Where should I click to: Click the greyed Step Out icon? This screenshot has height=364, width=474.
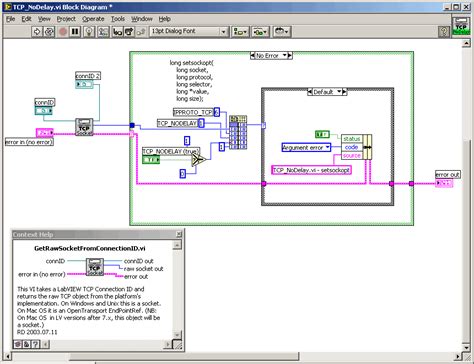(x=141, y=32)
